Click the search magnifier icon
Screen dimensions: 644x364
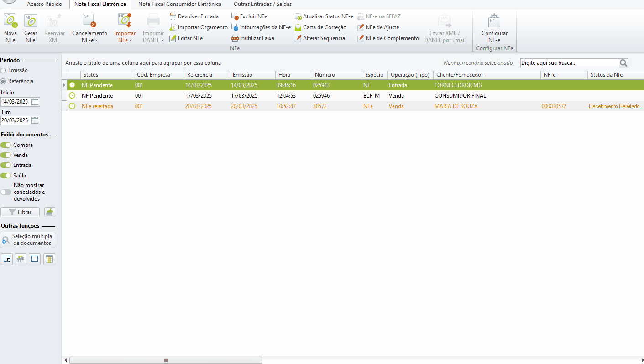(x=623, y=63)
